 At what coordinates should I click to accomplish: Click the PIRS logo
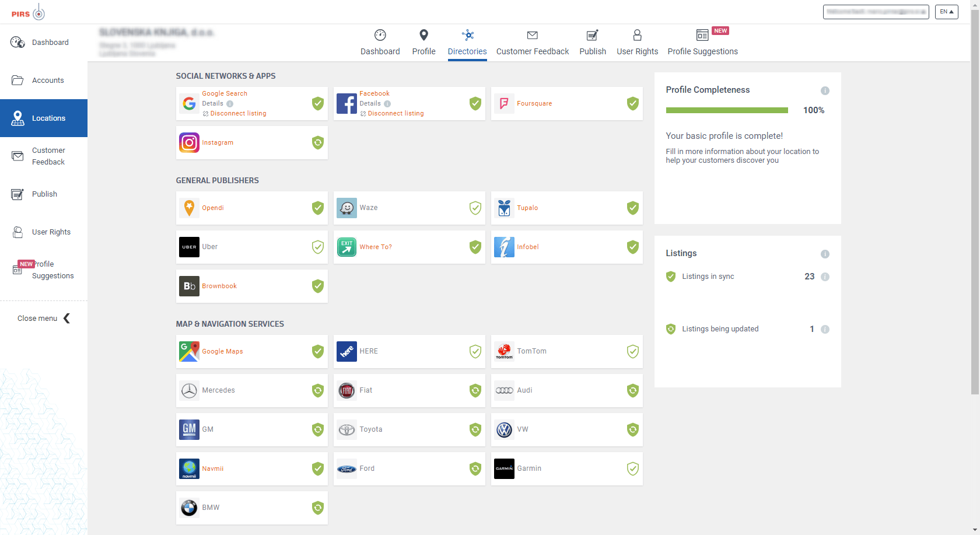pos(28,12)
